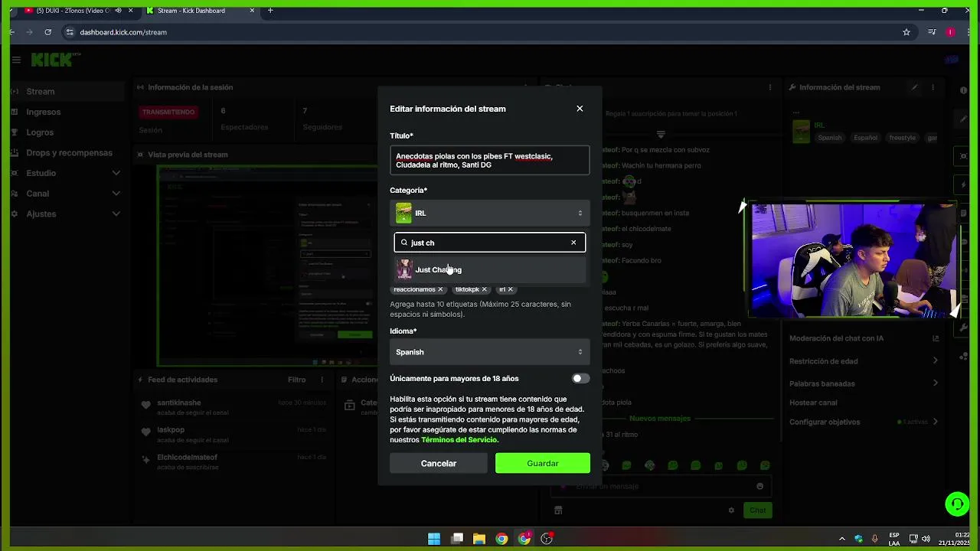Expand Restricción de edad setting
The image size is (980, 551).
pos(864,361)
